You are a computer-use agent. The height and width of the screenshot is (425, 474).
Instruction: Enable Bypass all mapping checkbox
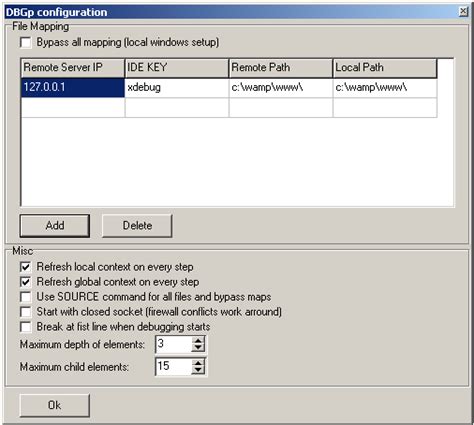(x=25, y=43)
